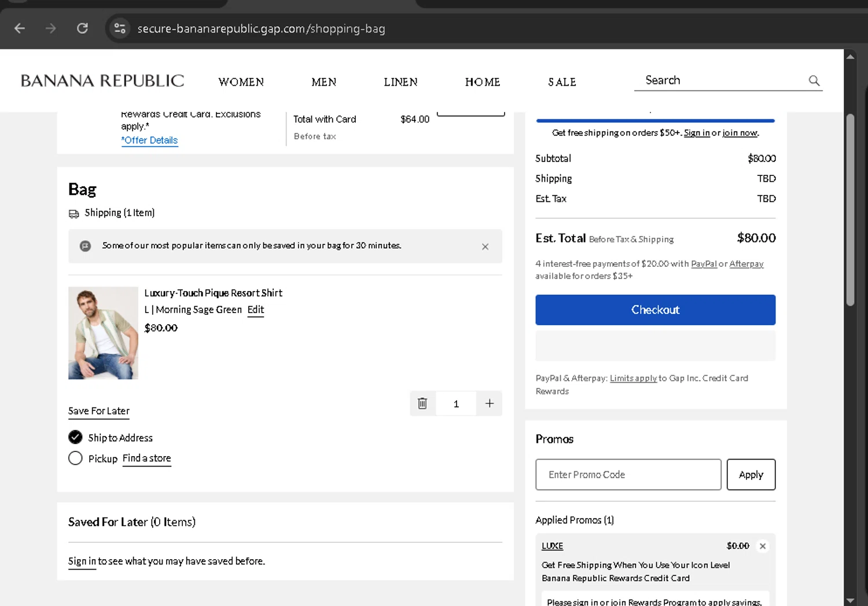
Task: Click the Est. Total $80.00 amount
Action: [756, 238]
